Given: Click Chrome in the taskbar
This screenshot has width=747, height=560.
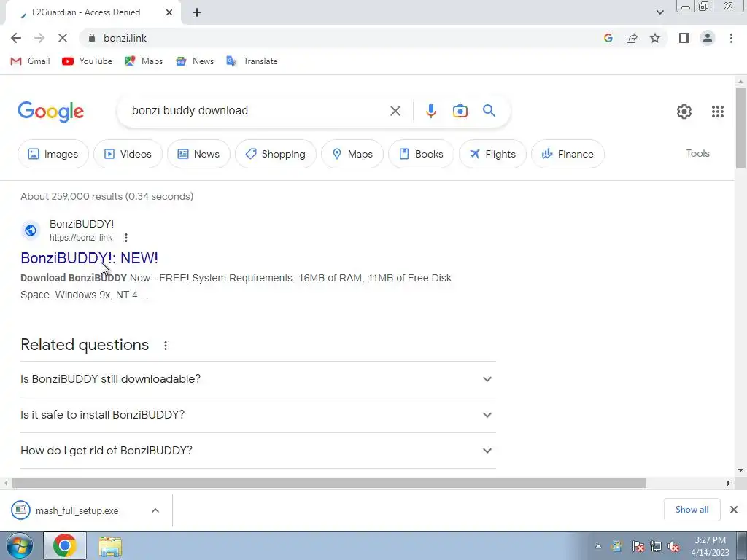Looking at the screenshot, I should (65, 545).
